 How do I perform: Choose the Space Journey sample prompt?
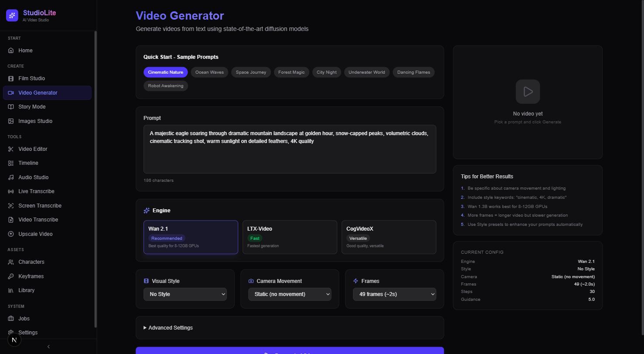click(x=251, y=72)
